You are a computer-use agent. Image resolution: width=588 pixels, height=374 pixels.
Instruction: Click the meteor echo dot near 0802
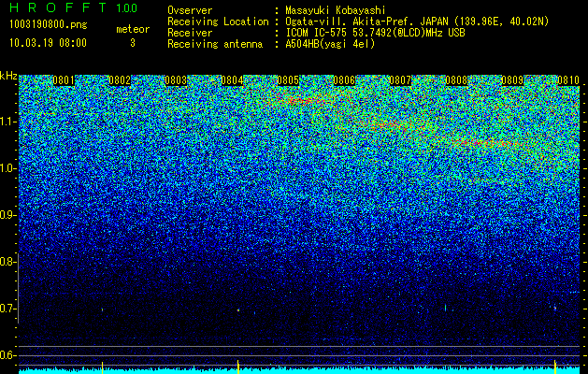pyautogui.click(x=103, y=309)
